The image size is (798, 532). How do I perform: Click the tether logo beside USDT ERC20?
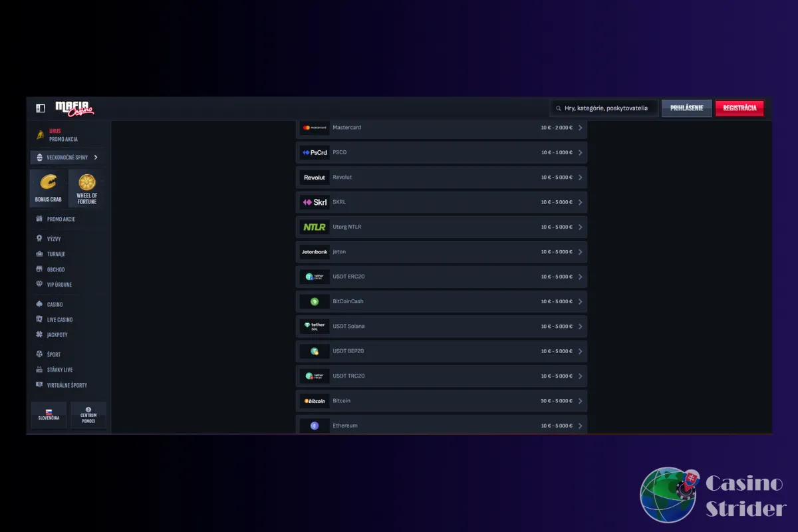[x=315, y=277]
